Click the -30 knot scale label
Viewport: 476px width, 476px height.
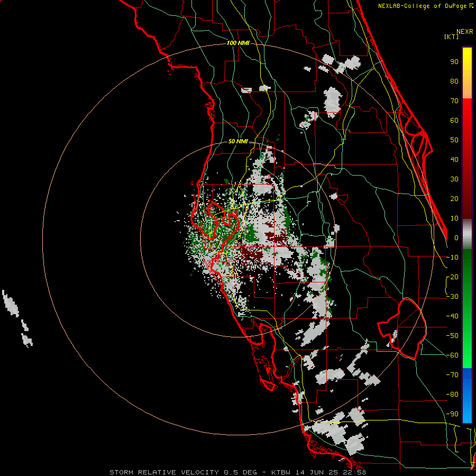(452, 297)
